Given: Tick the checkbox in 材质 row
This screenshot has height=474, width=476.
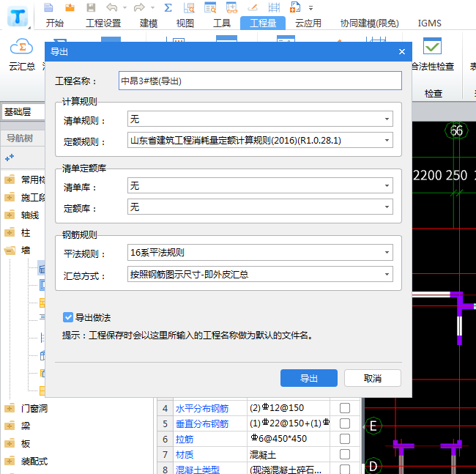Looking at the screenshot, I should [x=345, y=454].
